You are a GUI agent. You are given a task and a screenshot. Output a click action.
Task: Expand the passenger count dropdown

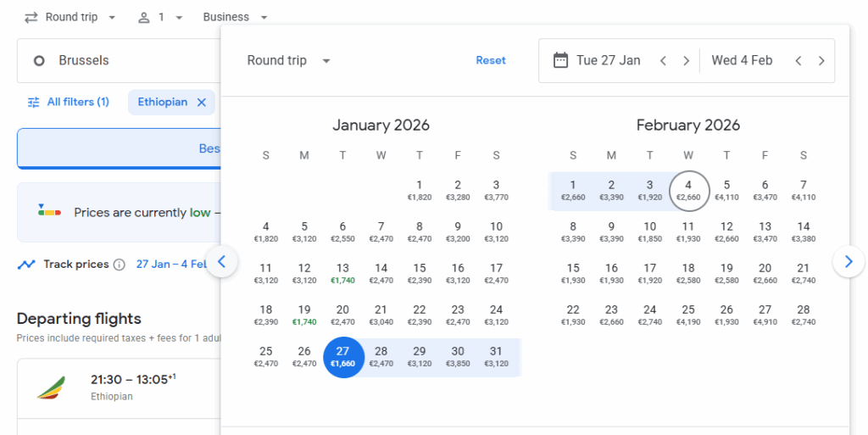[x=161, y=17]
